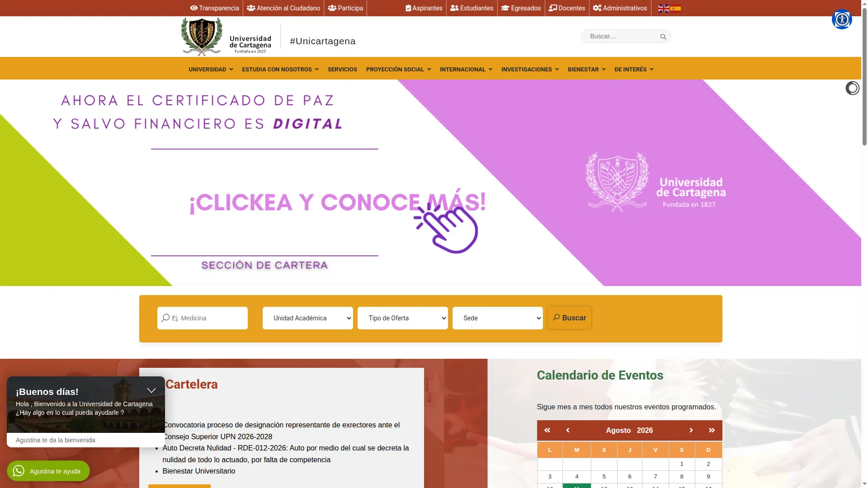Focus the Ej. Medicina program search field
The image size is (868, 488).
(x=203, y=318)
